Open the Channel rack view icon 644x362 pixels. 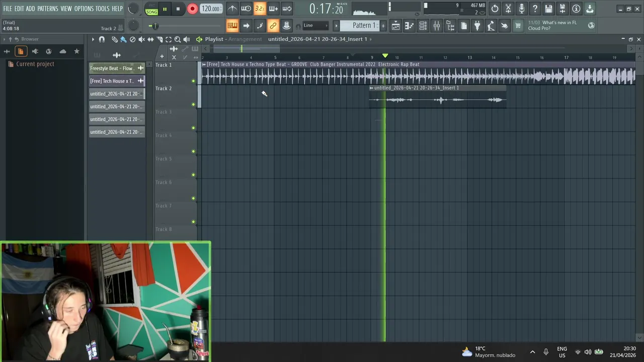(423, 26)
